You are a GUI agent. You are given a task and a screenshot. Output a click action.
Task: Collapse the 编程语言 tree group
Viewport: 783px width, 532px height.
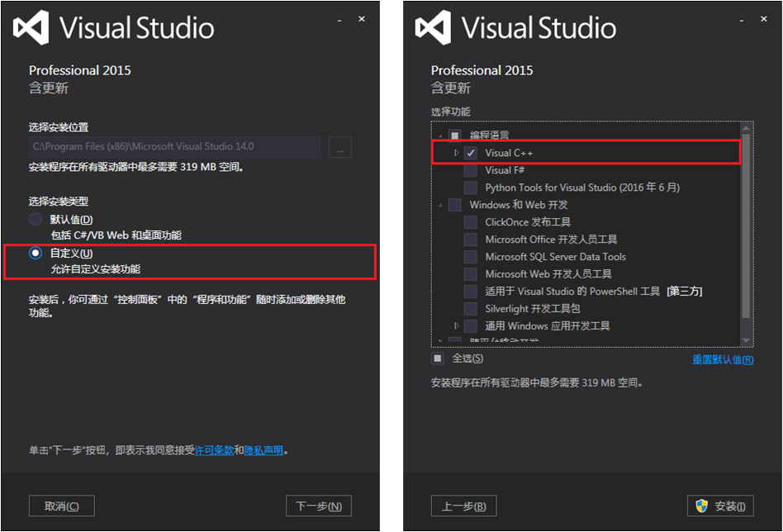(440, 135)
